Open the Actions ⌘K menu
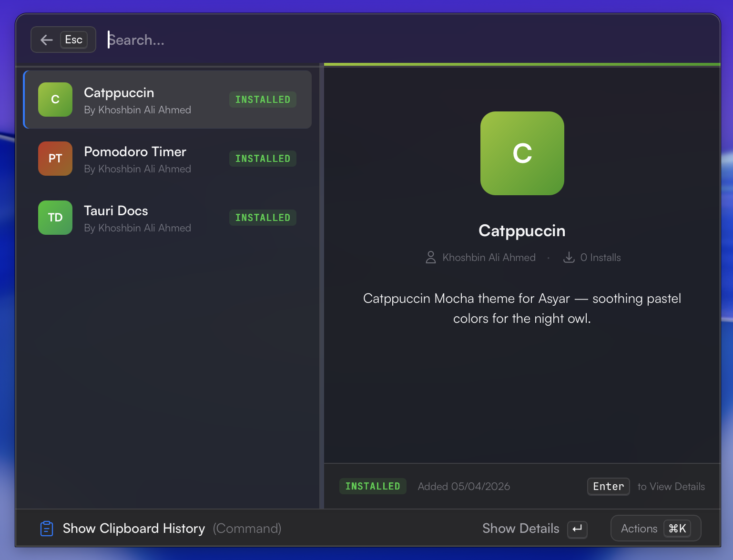Viewport: 733px width, 560px height. (655, 529)
